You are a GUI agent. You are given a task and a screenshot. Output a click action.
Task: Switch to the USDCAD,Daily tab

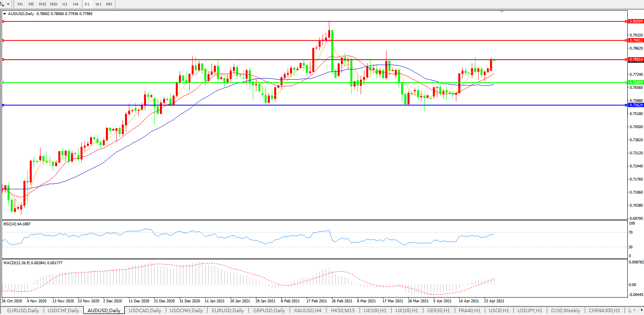(x=145, y=311)
